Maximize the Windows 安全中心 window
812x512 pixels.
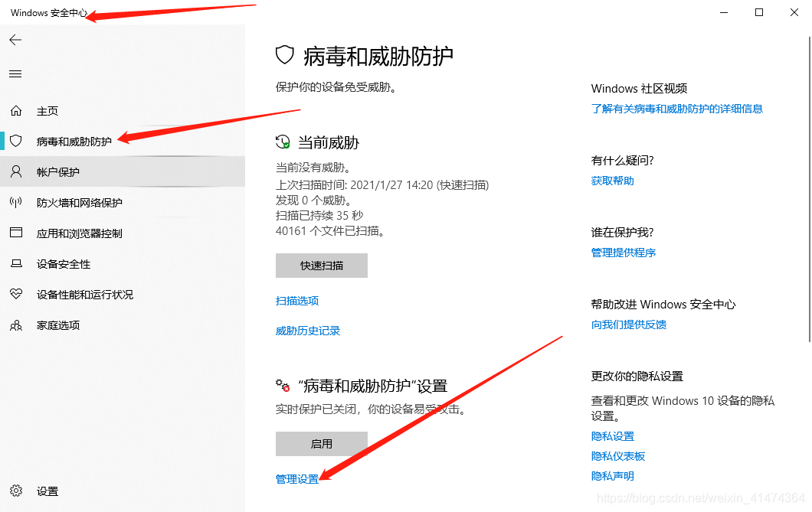pos(759,12)
